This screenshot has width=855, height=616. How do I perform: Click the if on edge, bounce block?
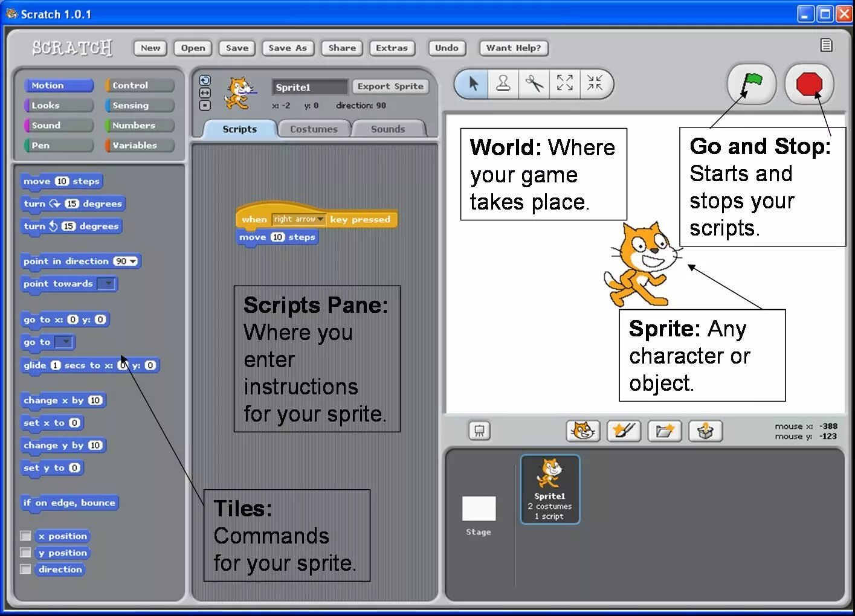pyautogui.click(x=69, y=503)
